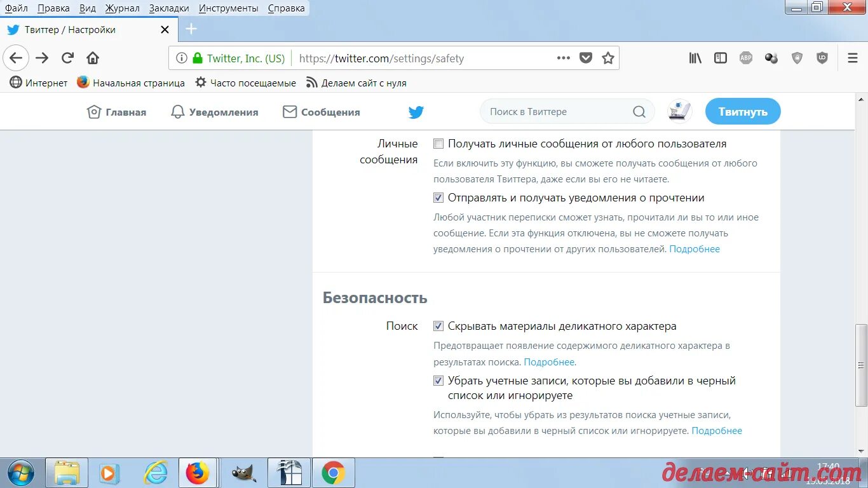Open Сообщения in Twitter navigation
This screenshot has width=868, height=488.
(322, 112)
